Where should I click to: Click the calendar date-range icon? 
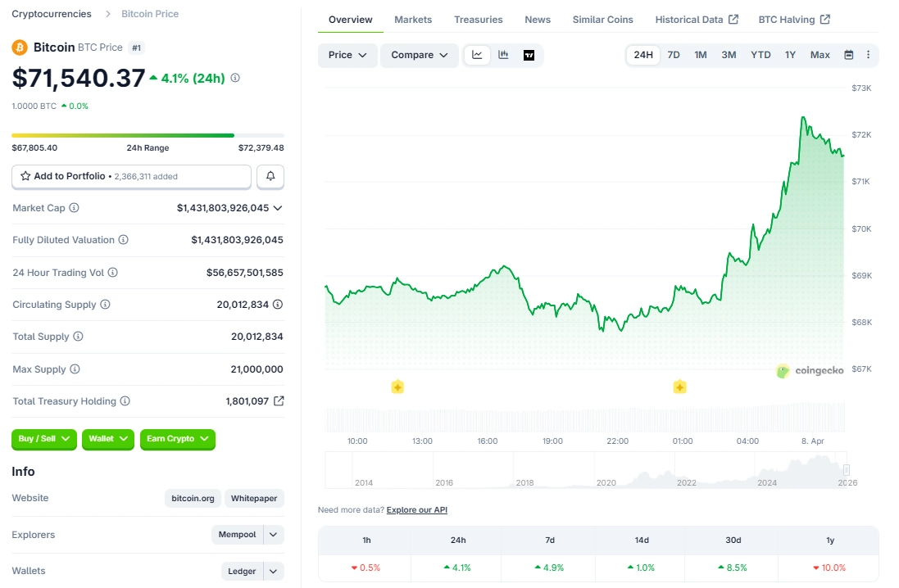click(x=847, y=54)
